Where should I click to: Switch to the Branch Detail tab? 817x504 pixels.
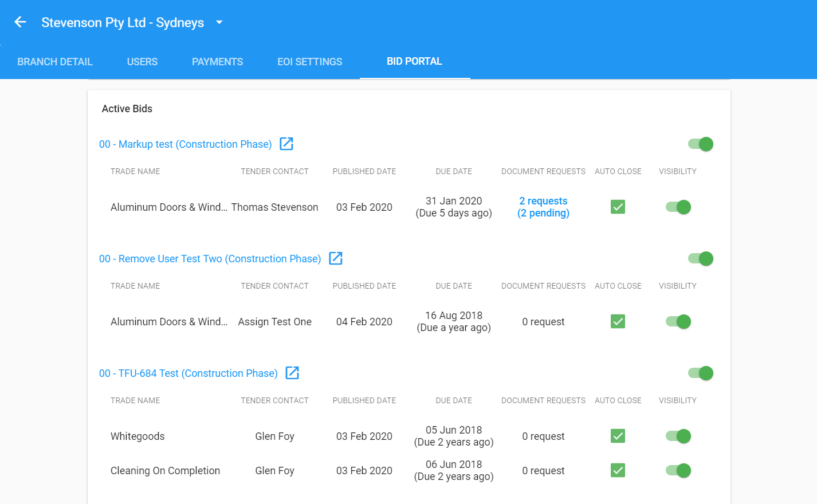point(55,62)
